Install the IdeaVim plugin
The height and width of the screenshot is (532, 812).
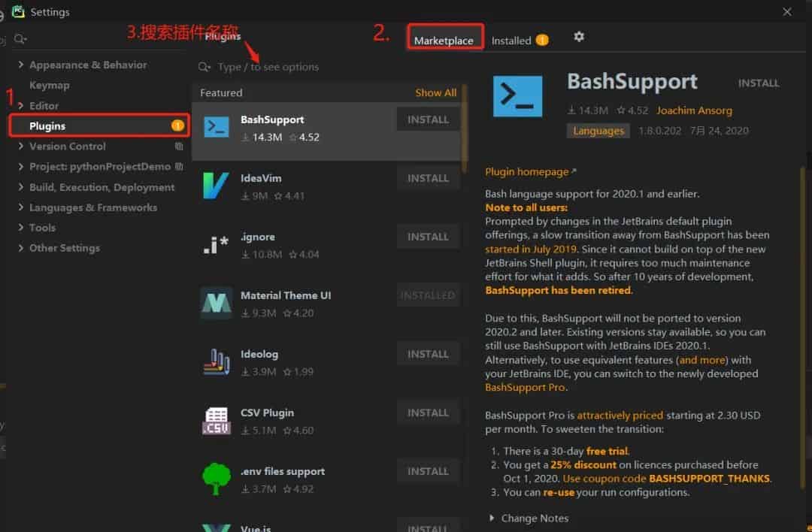tap(428, 178)
